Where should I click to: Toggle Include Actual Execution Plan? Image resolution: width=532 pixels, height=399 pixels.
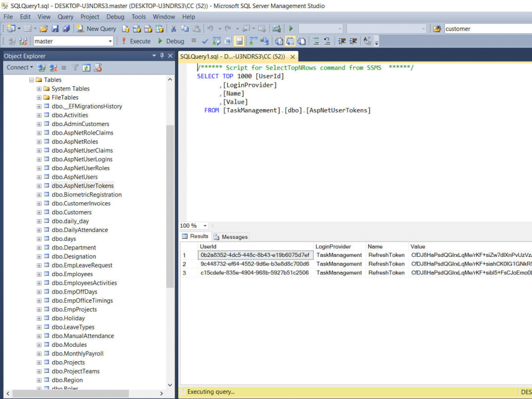coord(253,41)
